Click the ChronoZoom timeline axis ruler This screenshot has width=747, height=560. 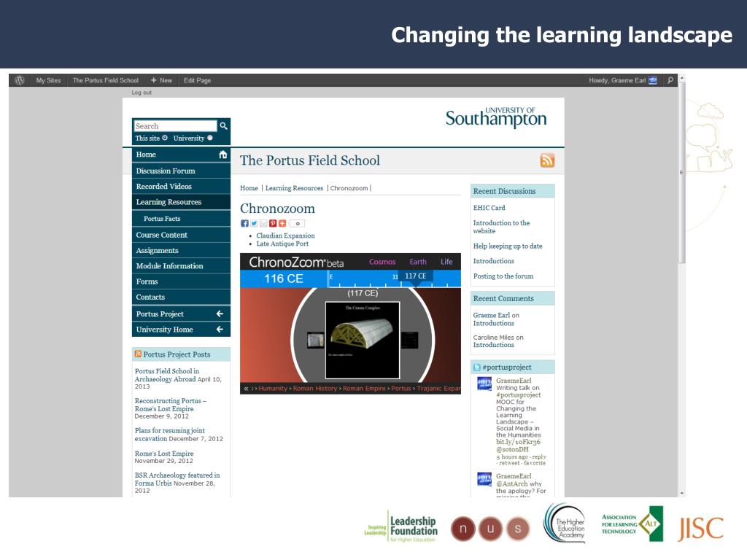pyautogui.click(x=395, y=279)
